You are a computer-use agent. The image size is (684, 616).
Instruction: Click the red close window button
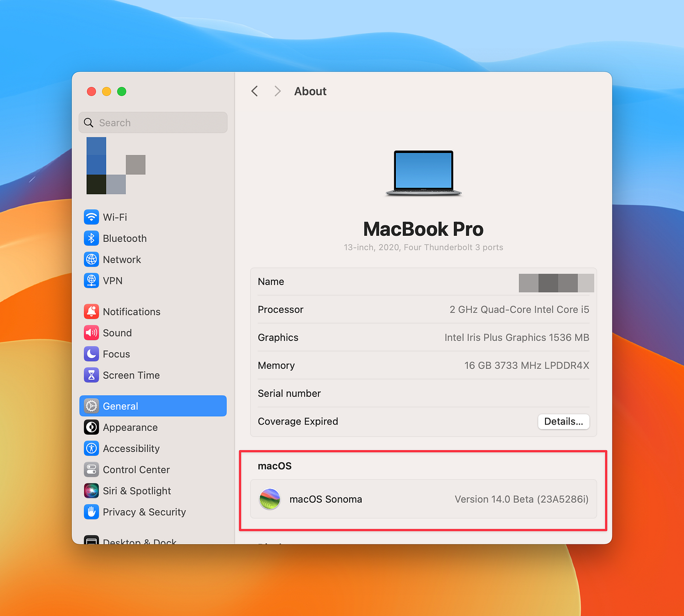pyautogui.click(x=91, y=91)
